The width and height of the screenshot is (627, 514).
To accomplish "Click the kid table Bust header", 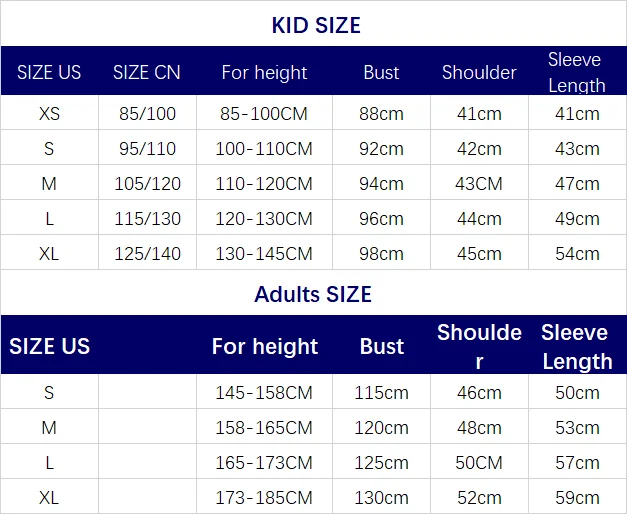I will 381,72.
